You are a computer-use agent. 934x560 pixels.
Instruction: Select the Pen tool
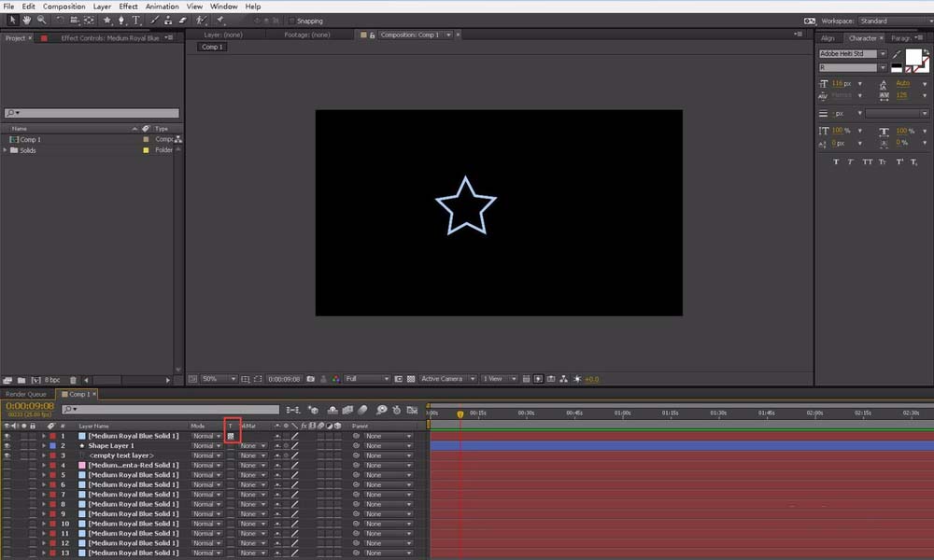coord(121,21)
